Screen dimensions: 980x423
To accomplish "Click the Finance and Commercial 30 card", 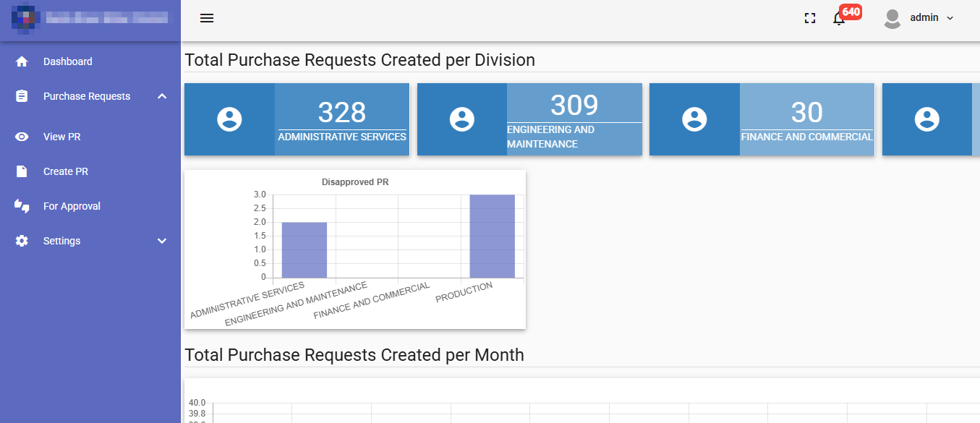I will coord(762,119).
